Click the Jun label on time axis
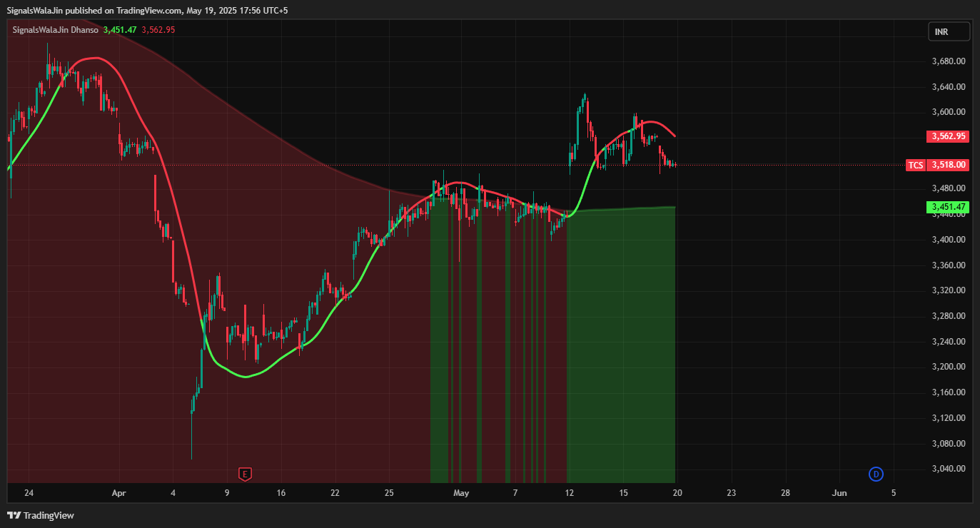 coord(839,493)
